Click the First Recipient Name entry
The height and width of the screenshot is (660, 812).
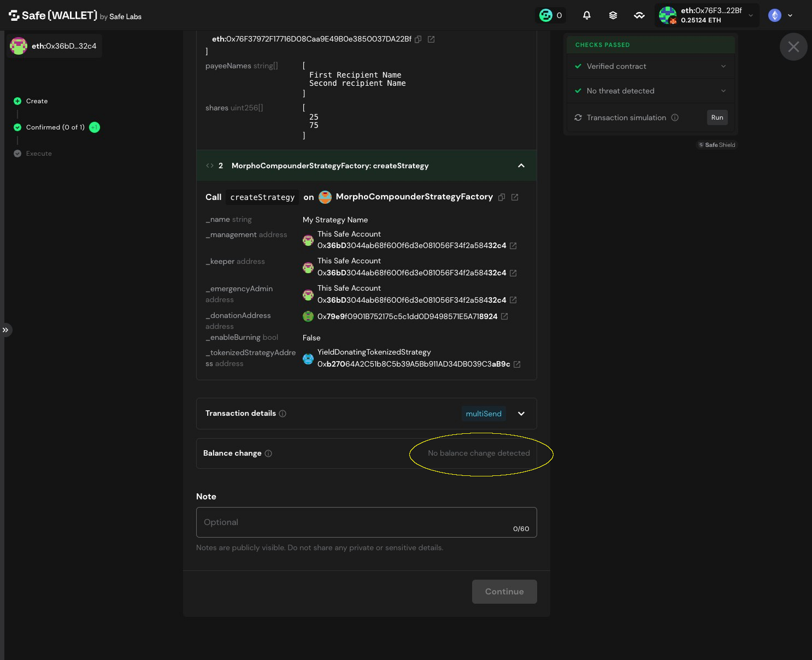tap(355, 75)
